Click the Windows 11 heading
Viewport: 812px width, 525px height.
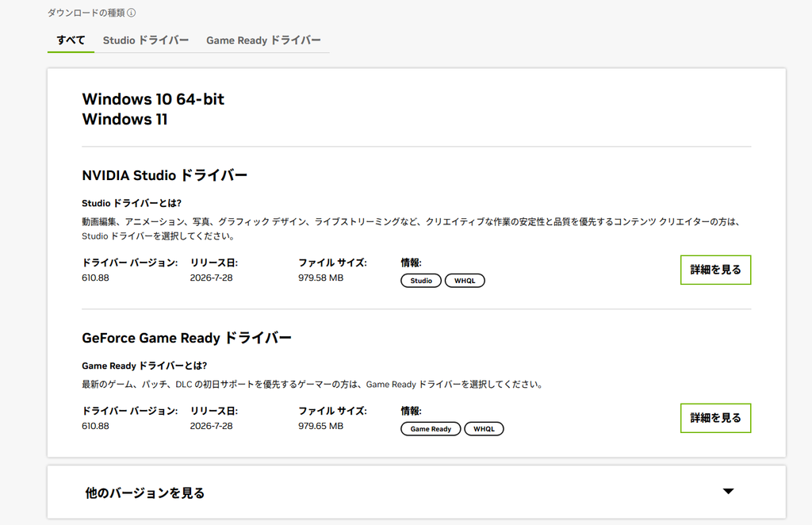124,119
